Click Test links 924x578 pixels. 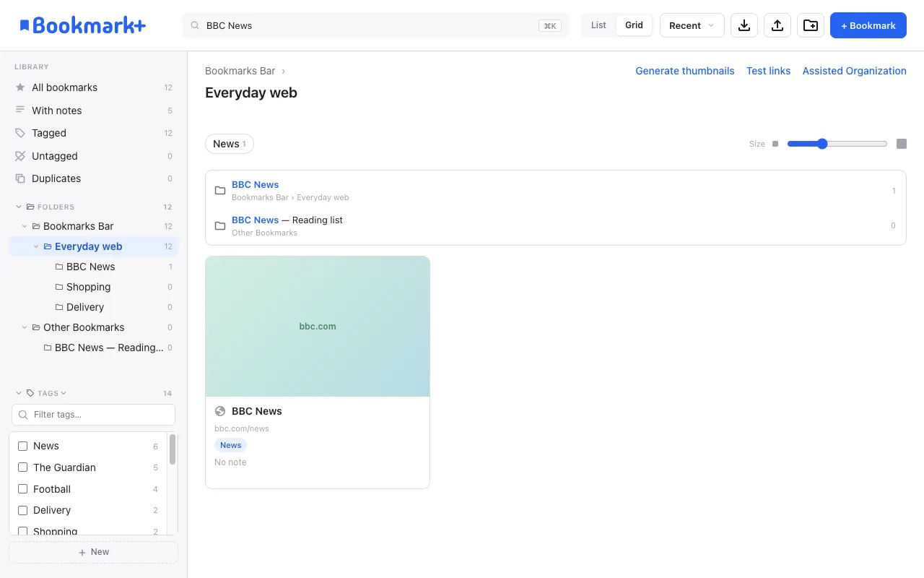[x=768, y=71]
